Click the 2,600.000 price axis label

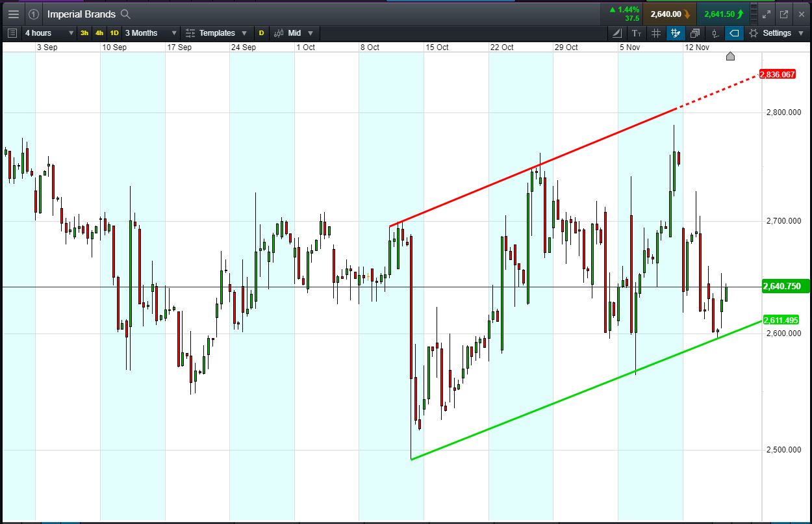(x=783, y=333)
